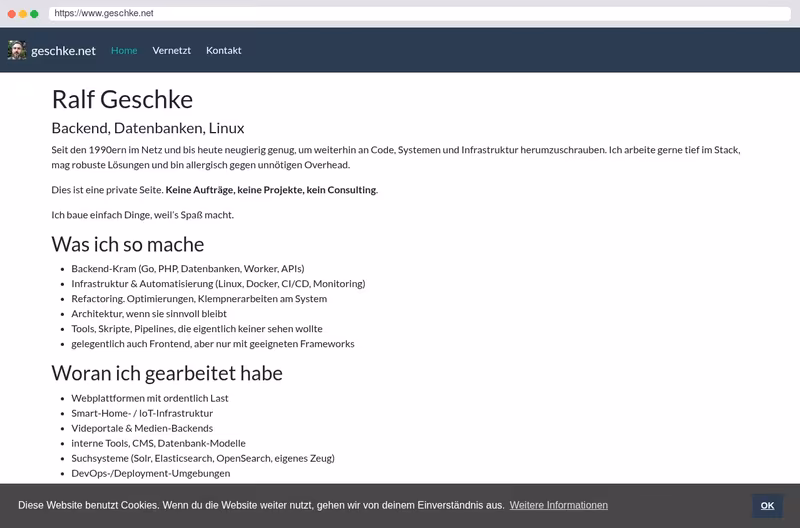This screenshot has height=528, width=800.
Task: Click the Suchsysteme list item
Action: point(203,458)
